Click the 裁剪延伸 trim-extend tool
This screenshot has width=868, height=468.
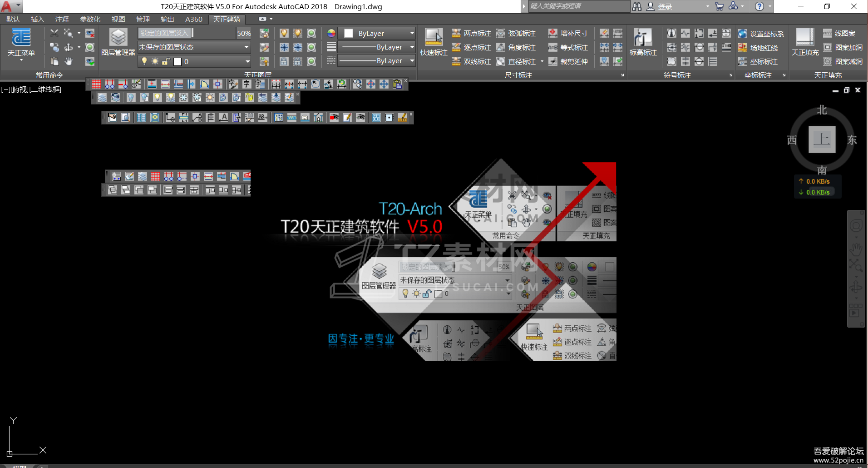(568, 61)
